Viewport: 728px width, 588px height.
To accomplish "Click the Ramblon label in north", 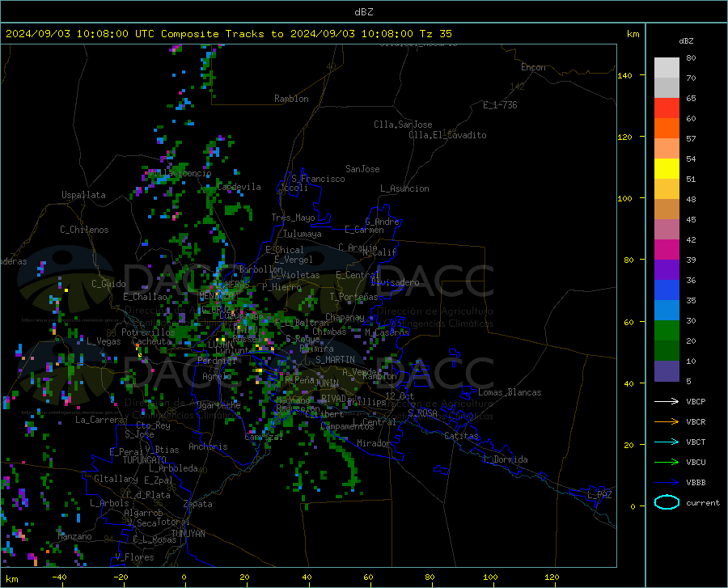I will point(291,99).
